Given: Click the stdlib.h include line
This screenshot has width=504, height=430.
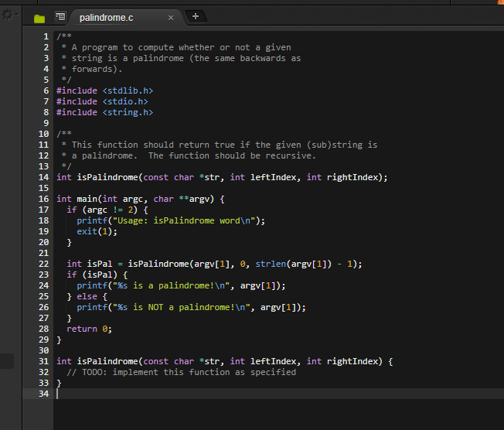Looking at the screenshot, I should coord(104,90).
